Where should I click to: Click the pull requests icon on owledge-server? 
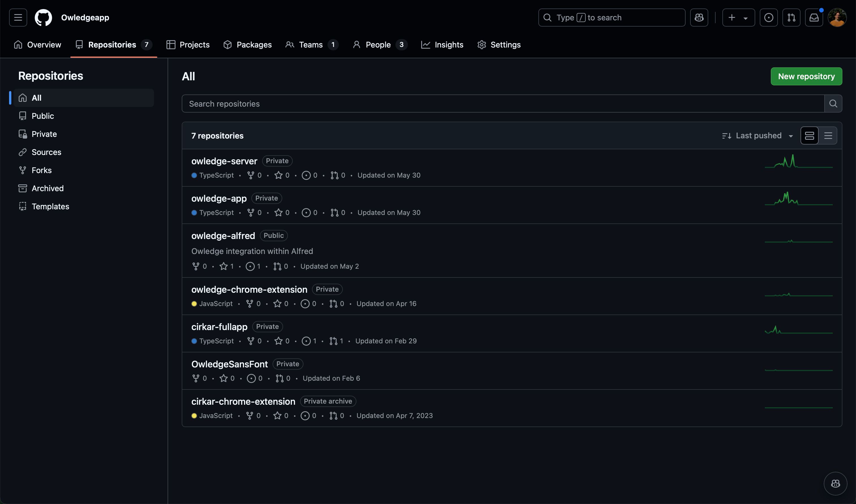(333, 175)
